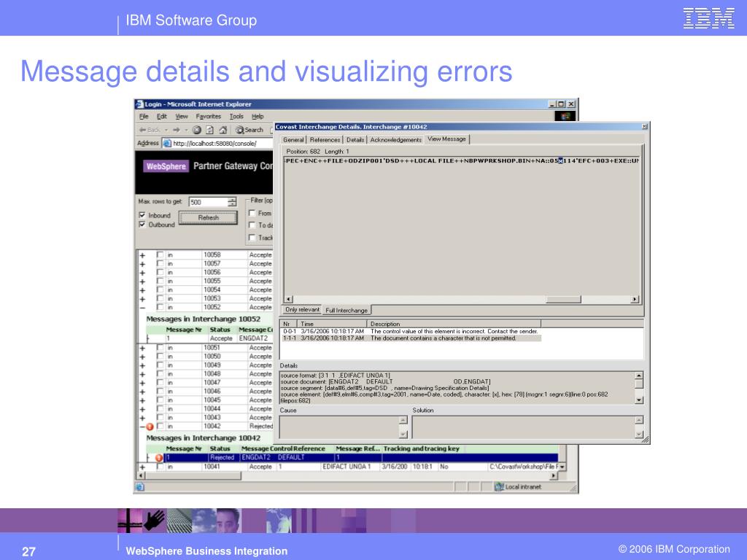747x560 pixels.
Task: Uncheck the Inbound checkbox
Action: (142, 215)
